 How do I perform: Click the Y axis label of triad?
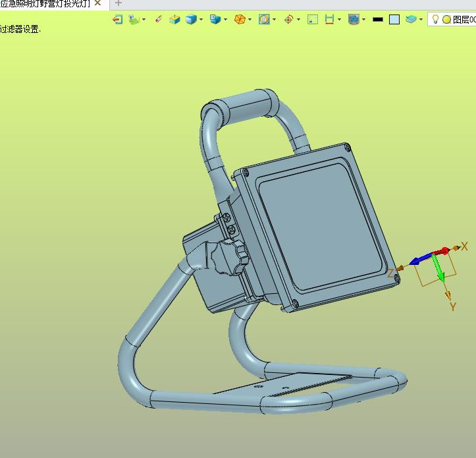pos(453,306)
